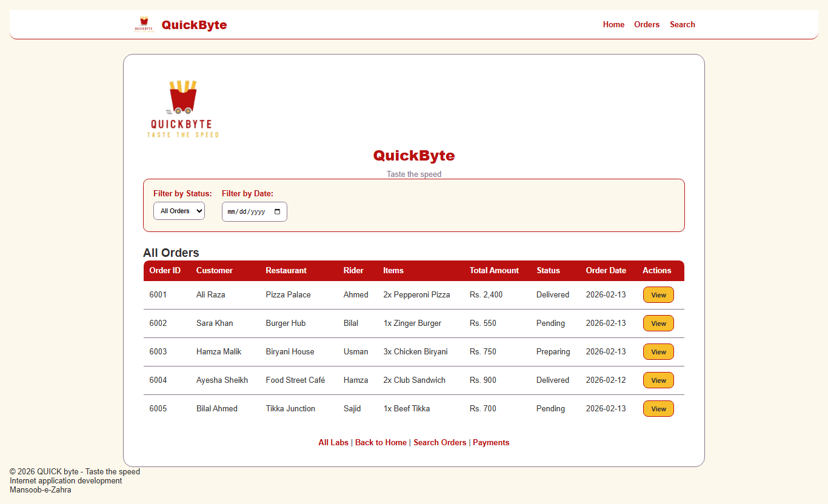Expand the status filter to choose Delivered
This screenshot has width=828, height=504.
pos(179,211)
